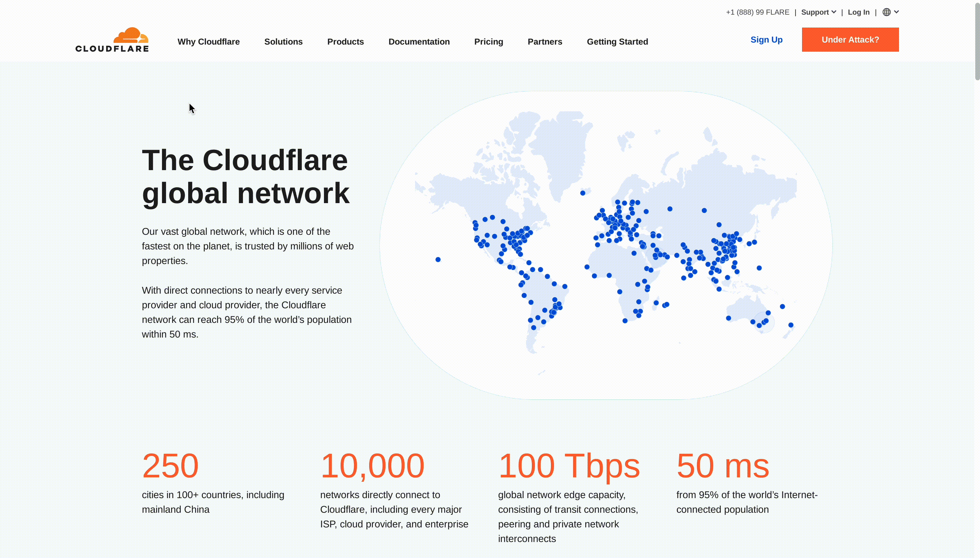Screen dimensions: 980x558
Task: Open the globe language selector
Action: (886, 12)
